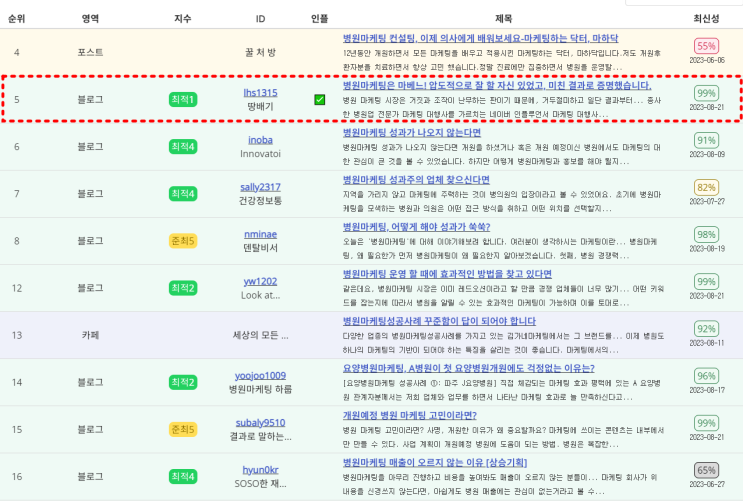Click the date 2023-06-06
The width and height of the screenshot is (743, 501).
pyautogui.click(x=707, y=60)
